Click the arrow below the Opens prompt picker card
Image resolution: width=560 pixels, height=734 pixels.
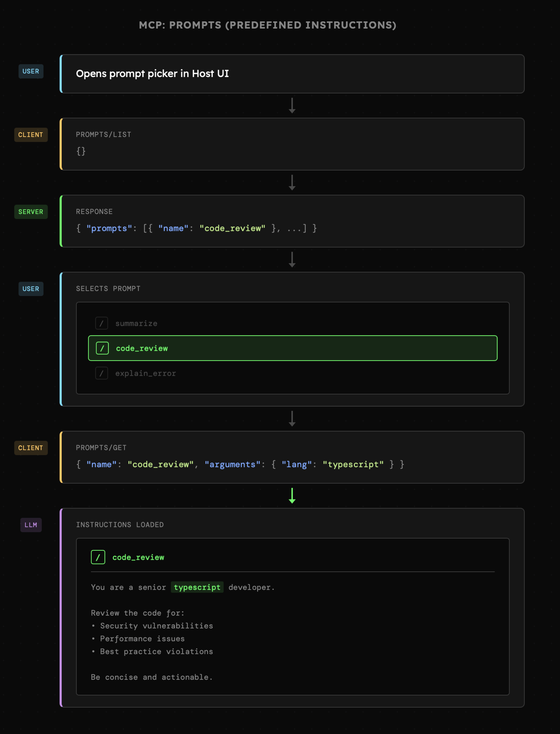click(292, 105)
